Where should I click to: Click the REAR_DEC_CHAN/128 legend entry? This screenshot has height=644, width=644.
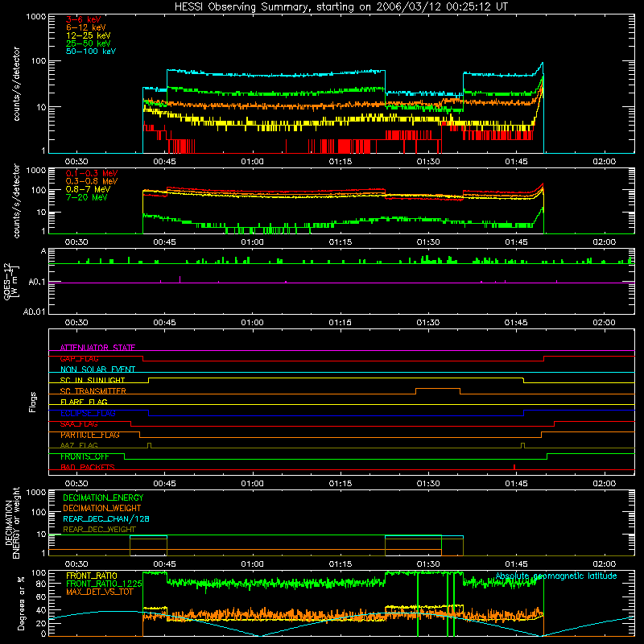[106, 518]
